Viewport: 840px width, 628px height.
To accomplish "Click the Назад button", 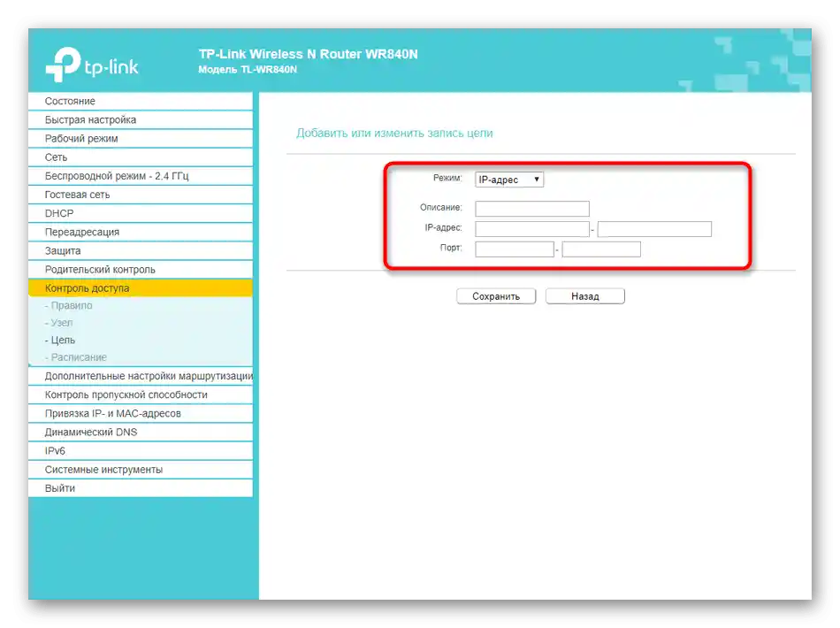I will [x=585, y=296].
